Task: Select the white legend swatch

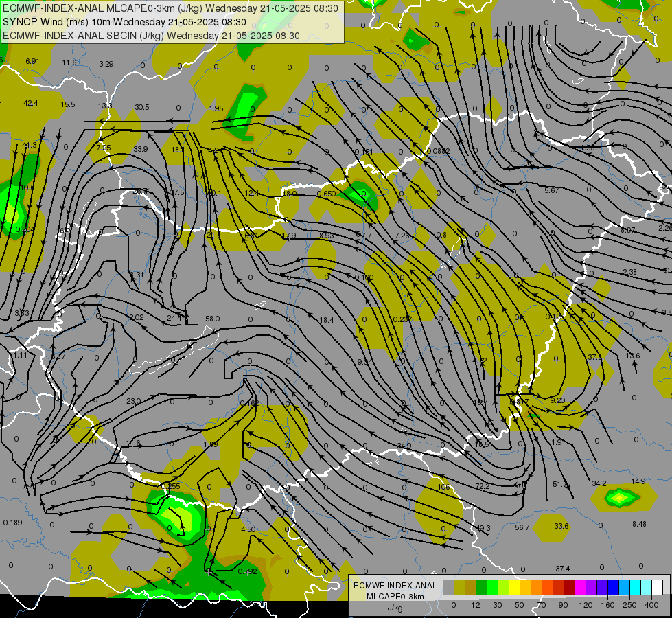Action: [657, 588]
